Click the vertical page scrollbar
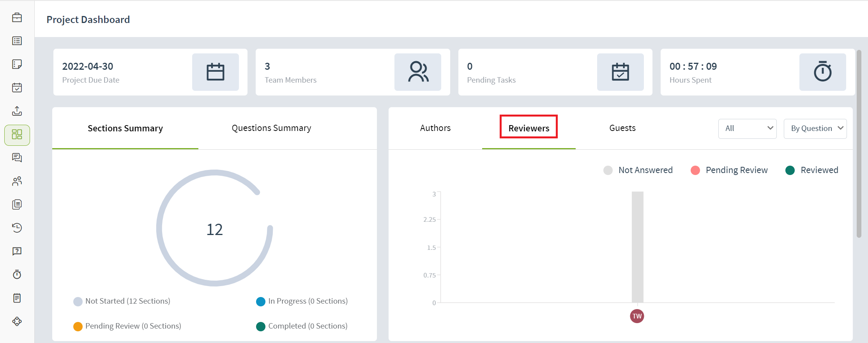 [x=859, y=143]
